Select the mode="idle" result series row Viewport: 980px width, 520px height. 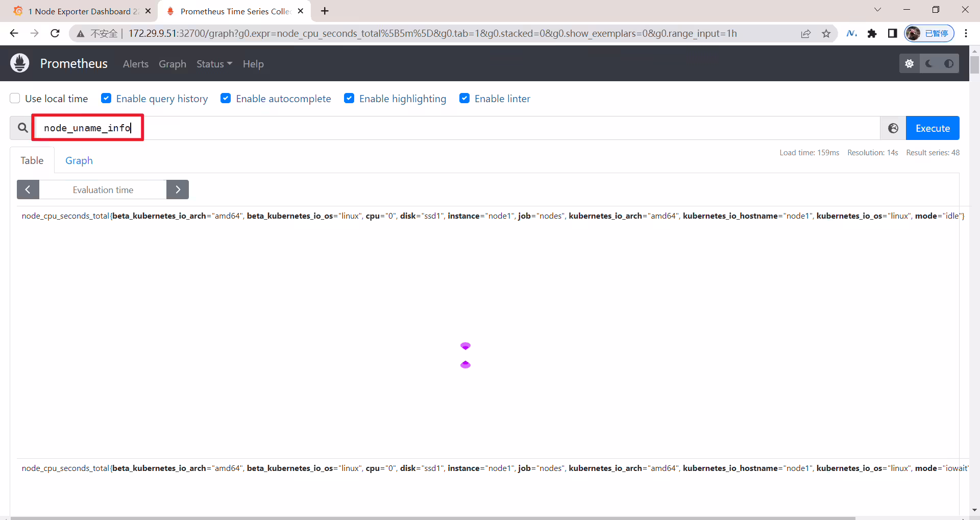[x=493, y=216]
